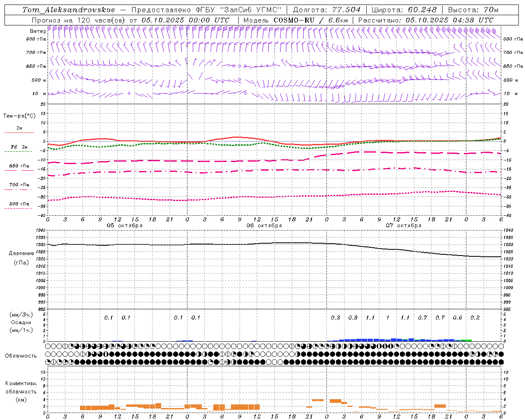
Task: Click the Давление pressure panel label
Action: (21, 253)
